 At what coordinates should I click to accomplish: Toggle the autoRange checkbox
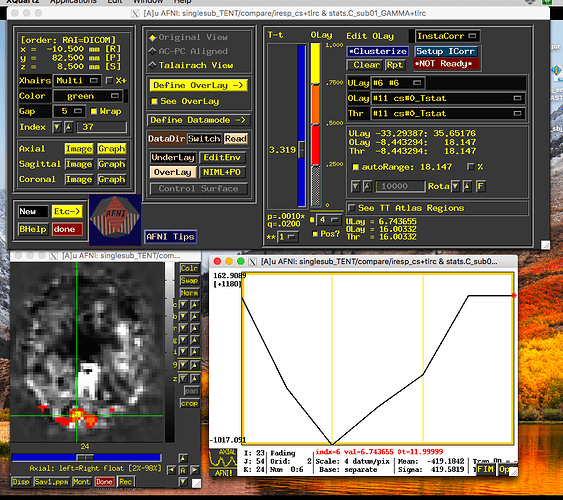[x=355, y=167]
